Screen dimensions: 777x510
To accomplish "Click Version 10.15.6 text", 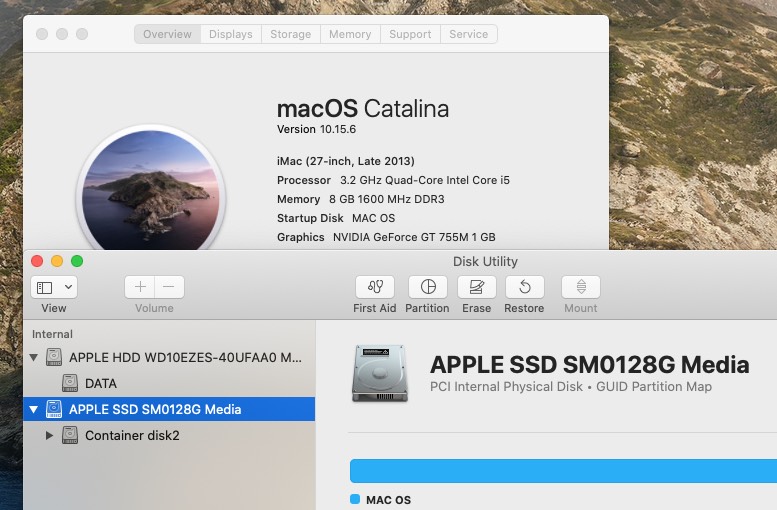I will coord(317,129).
